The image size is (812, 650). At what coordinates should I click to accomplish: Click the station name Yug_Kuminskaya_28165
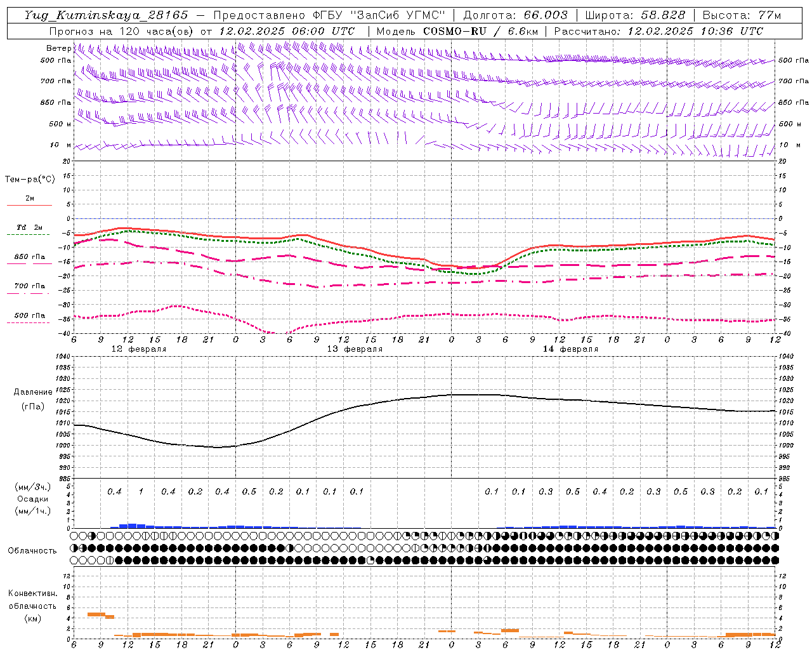click(107, 15)
